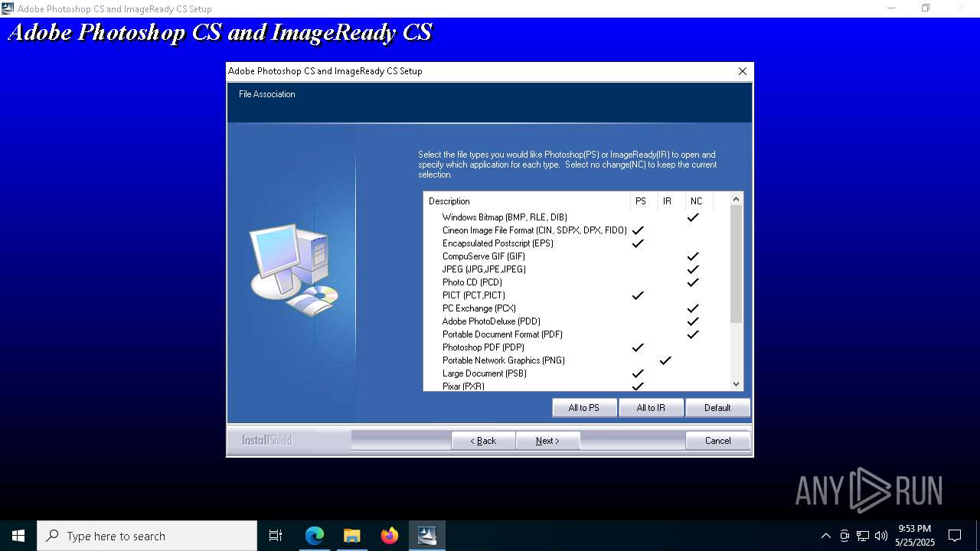Toggle PS checkmark for Cineon Image File Format
Image resolution: width=980 pixels, height=551 pixels.
pos(638,230)
